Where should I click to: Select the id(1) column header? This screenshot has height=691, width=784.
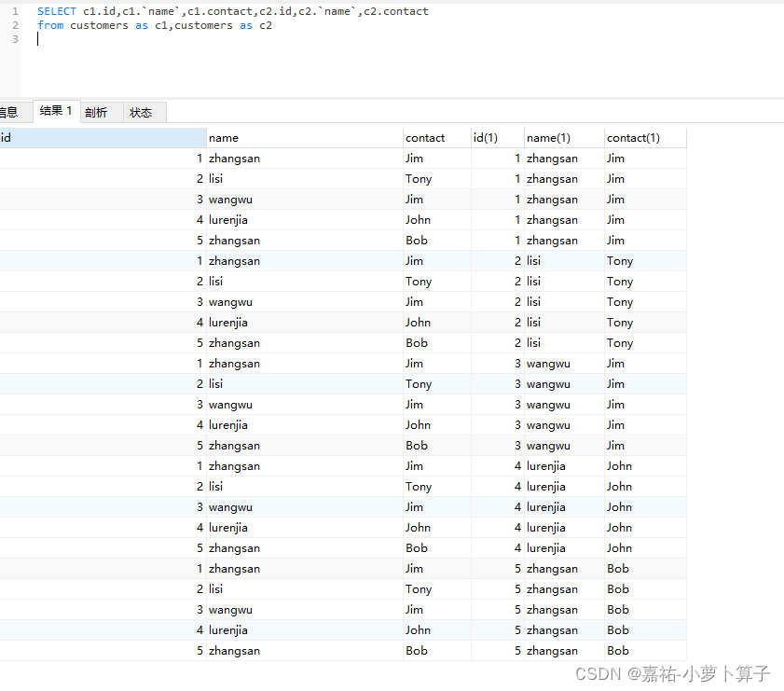tap(498, 137)
